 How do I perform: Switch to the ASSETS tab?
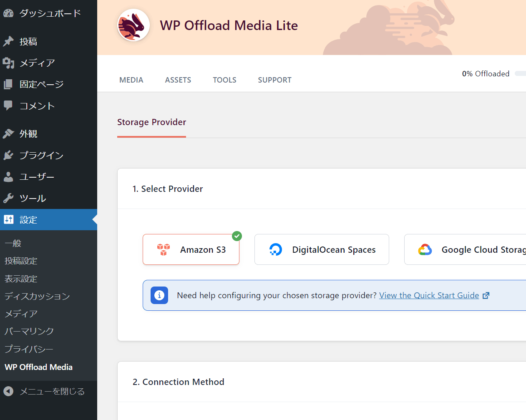(x=178, y=80)
